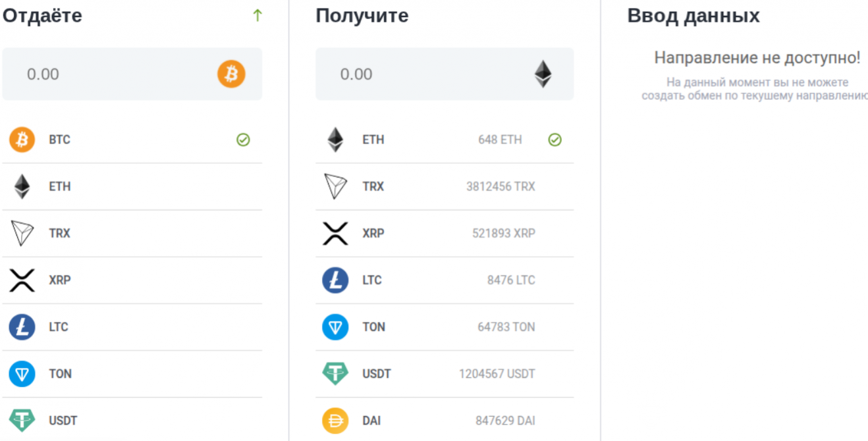The width and height of the screenshot is (868, 441).
Task: Pick the TRX label in the Получите list
Action: [373, 186]
